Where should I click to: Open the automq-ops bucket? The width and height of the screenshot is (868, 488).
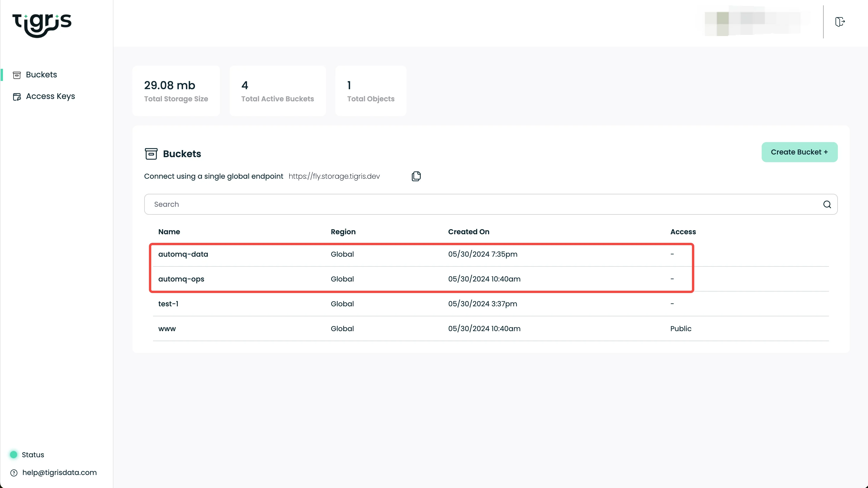pos(181,279)
